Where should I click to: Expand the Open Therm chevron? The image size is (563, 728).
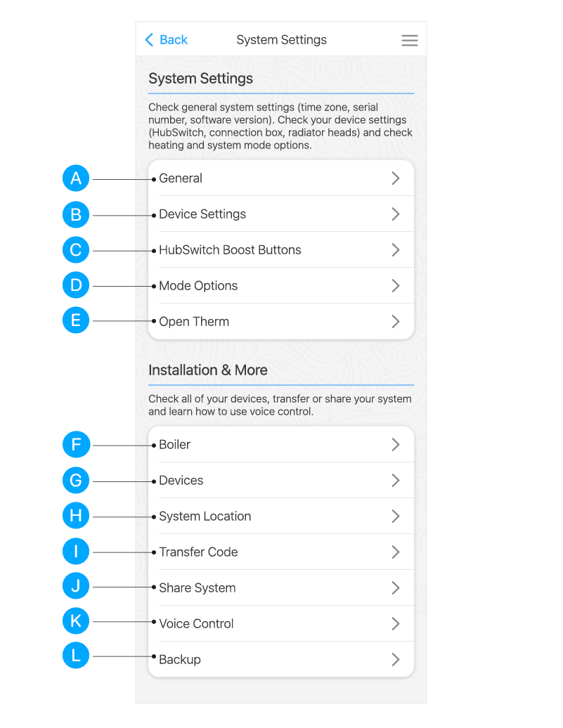coord(396,322)
